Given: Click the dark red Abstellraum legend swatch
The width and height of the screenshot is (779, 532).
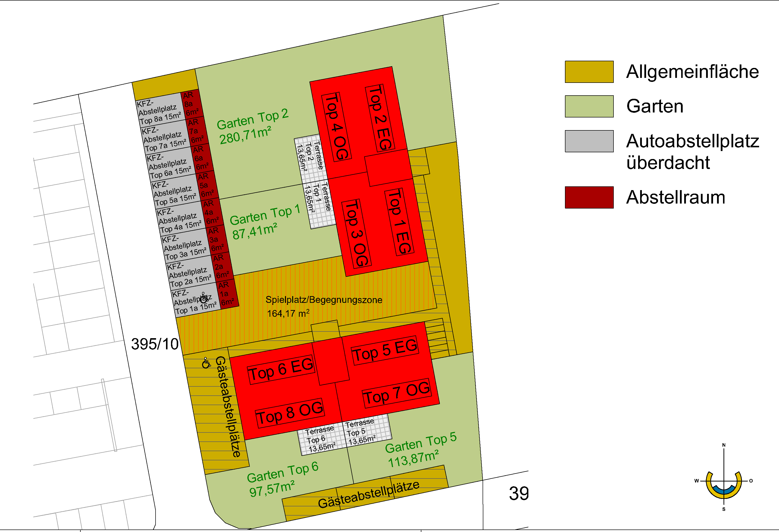Looking at the screenshot, I should (589, 197).
